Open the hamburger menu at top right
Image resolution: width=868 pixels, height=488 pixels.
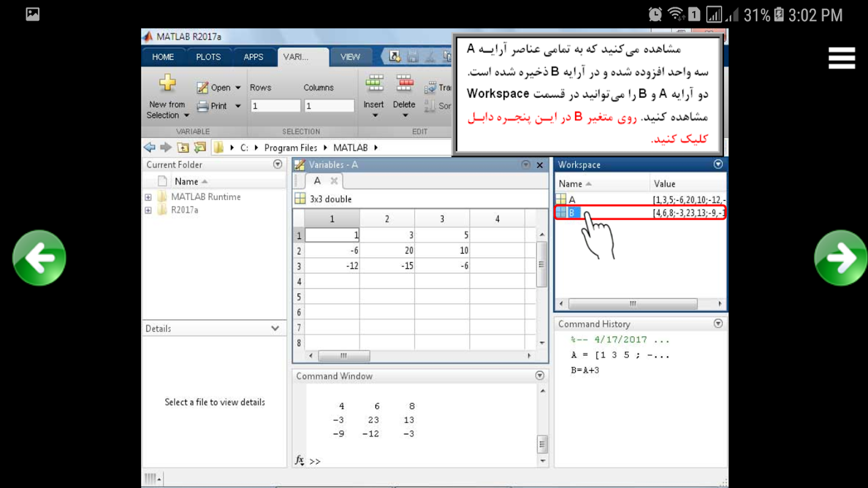point(841,58)
